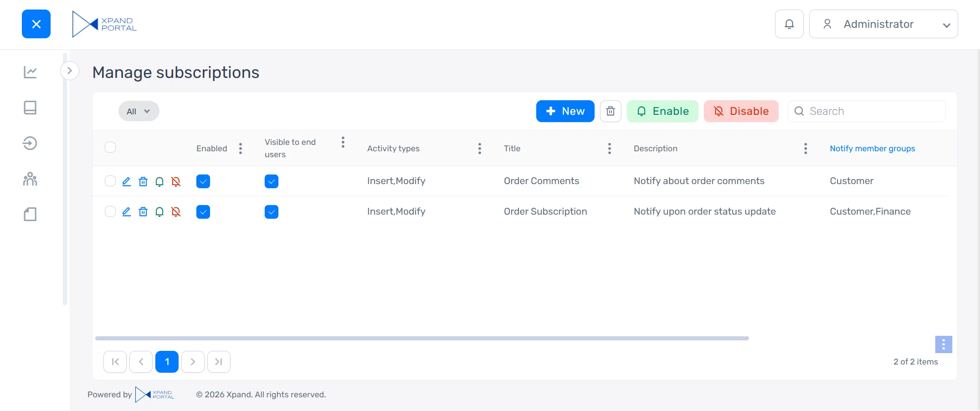Click the toolbar trash delete icon
The width and height of the screenshot is (980, 411).
coord(611,111)
